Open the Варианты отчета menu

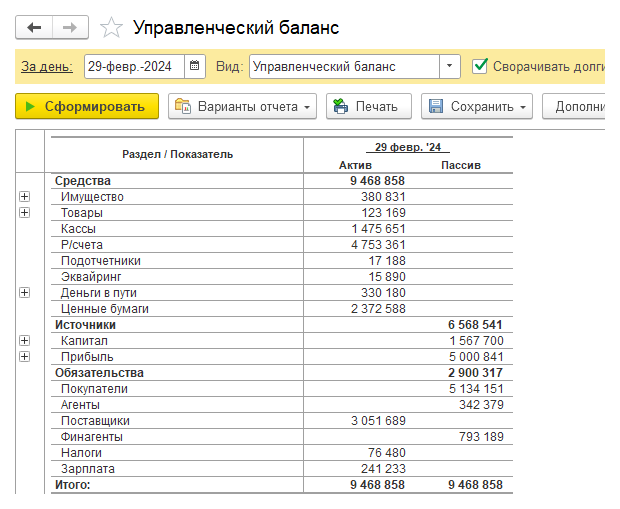coord(242,106)
